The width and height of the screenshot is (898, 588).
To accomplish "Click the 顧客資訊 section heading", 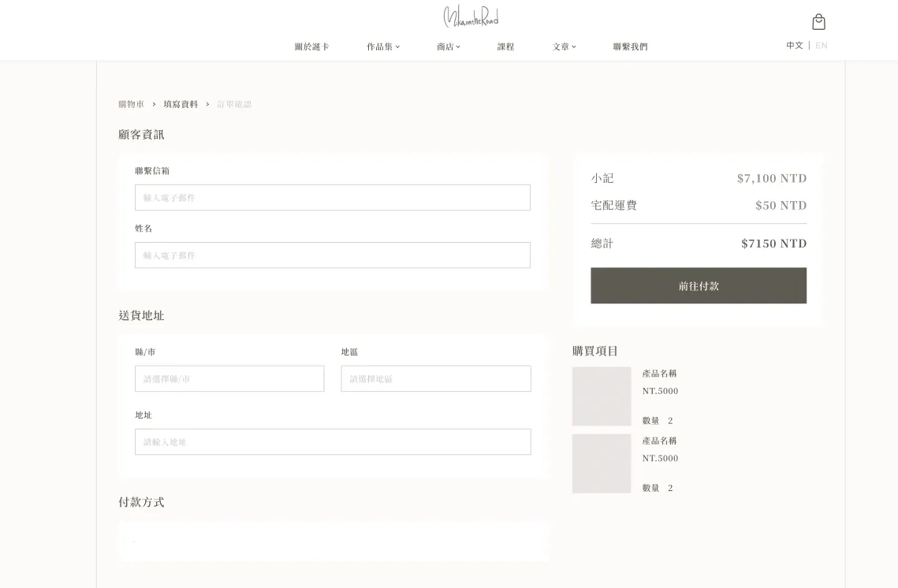I will (x=141, y=135).
